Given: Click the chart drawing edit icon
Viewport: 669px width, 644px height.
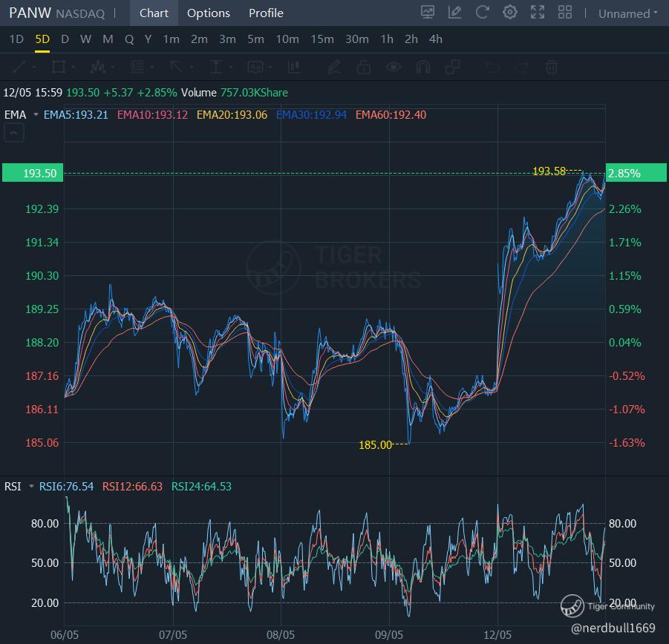Looking at the screenshot, I should tap(455, 13).
